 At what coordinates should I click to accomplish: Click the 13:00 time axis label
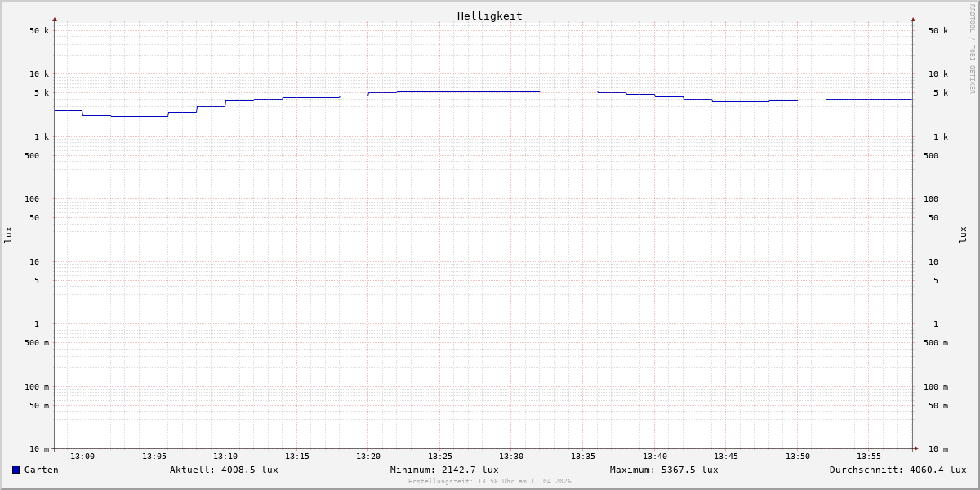coord(82,457)
